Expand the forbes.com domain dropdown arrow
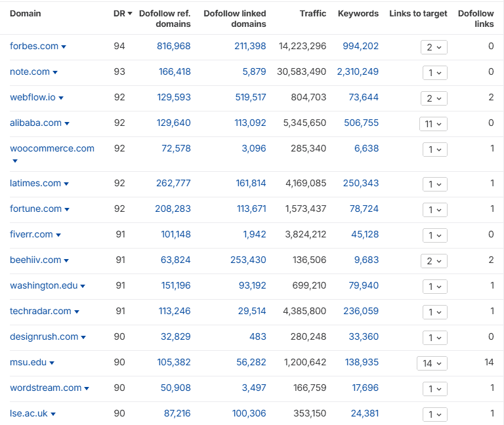 click(64, 47)
